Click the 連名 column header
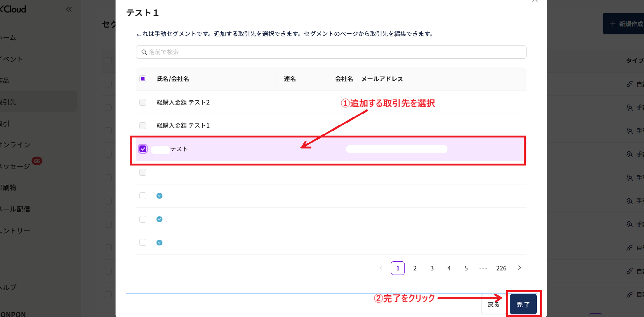Image resolution: width=644 pixels, height=317 pixels. 290,79
